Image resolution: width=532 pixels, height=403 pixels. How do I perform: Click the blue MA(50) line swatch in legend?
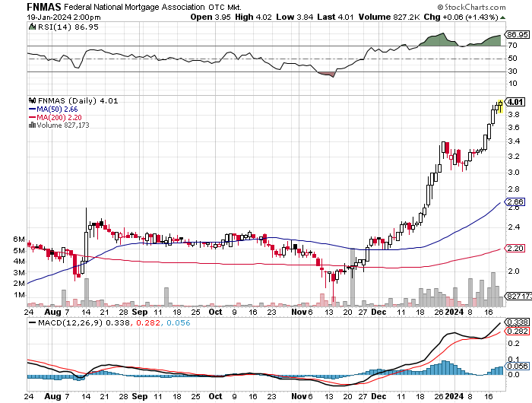(x=32, y=109)
